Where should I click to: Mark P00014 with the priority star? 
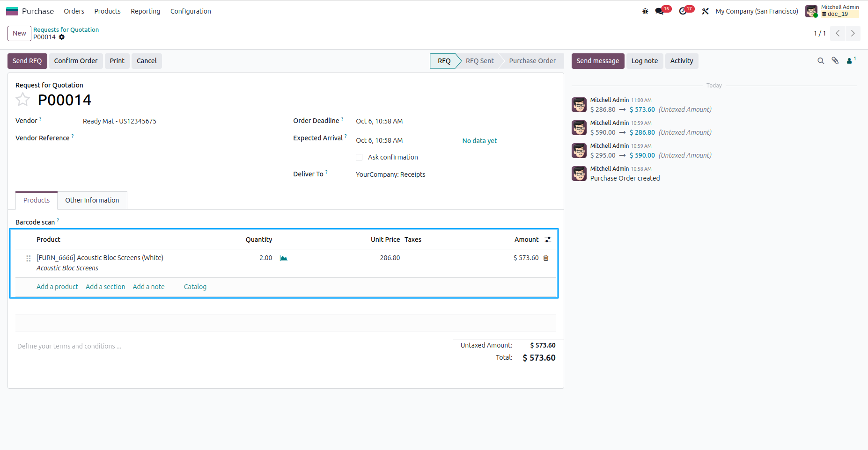[x=22, y=100]
